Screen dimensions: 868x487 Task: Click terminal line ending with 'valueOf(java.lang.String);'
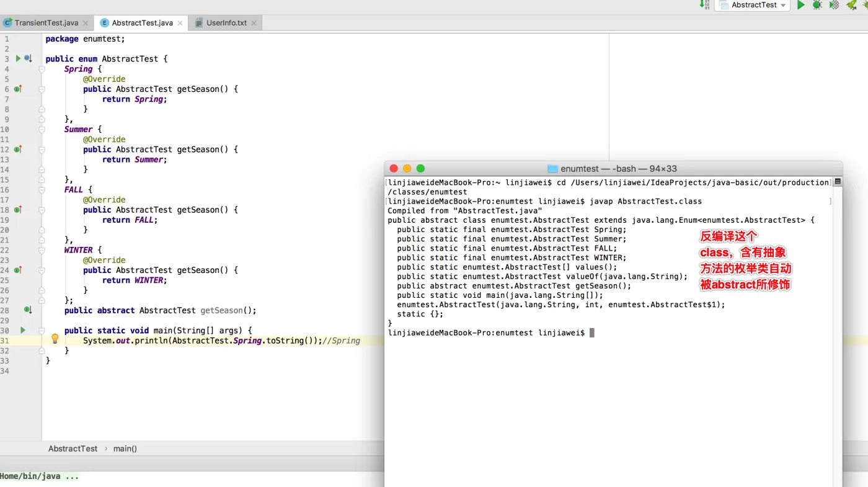point(542,277)
